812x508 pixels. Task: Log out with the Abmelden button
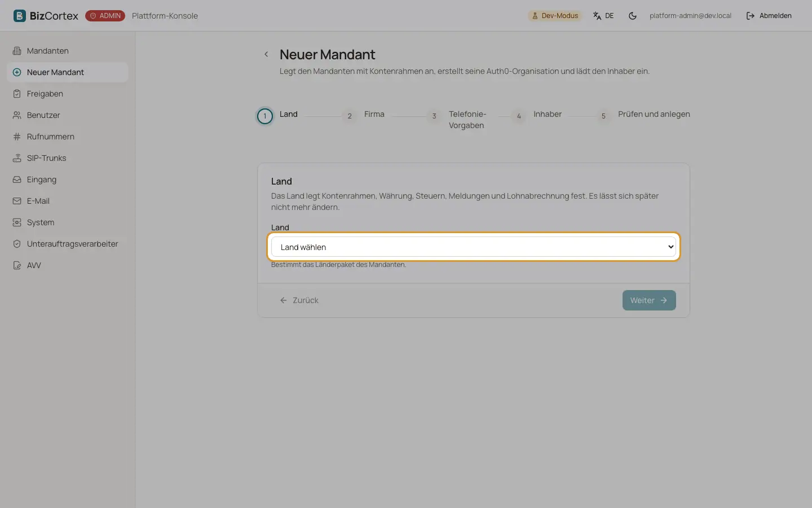pos(769,16)
